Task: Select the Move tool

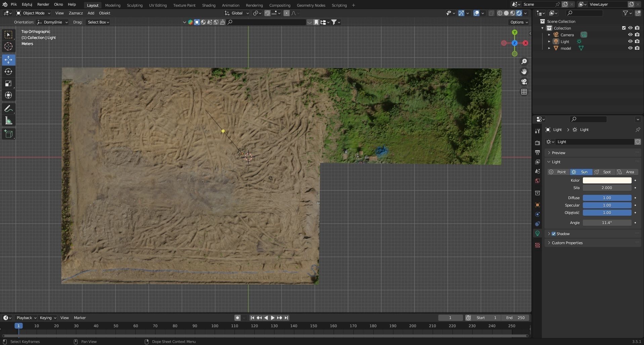Action: click(8, 60)
